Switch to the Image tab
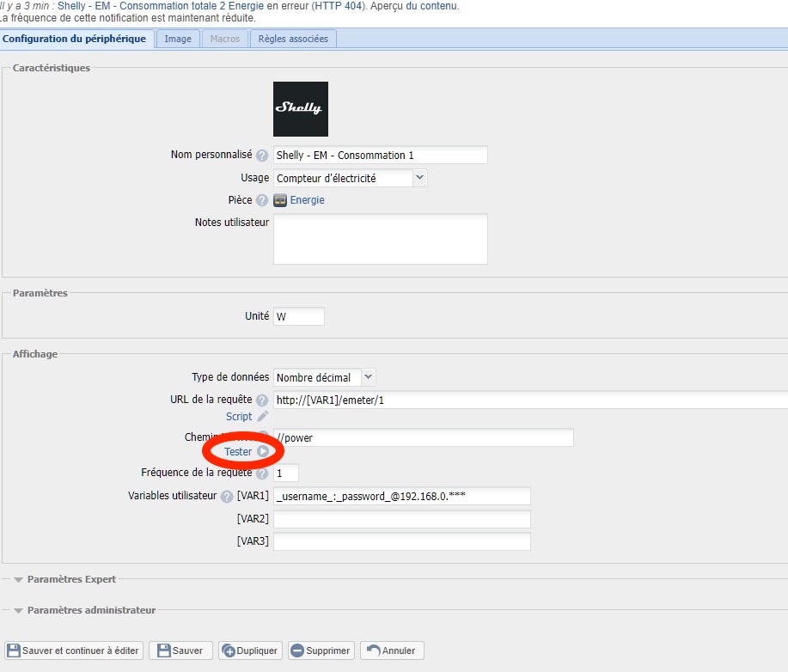Screen dimensions: 788x672 178,39
